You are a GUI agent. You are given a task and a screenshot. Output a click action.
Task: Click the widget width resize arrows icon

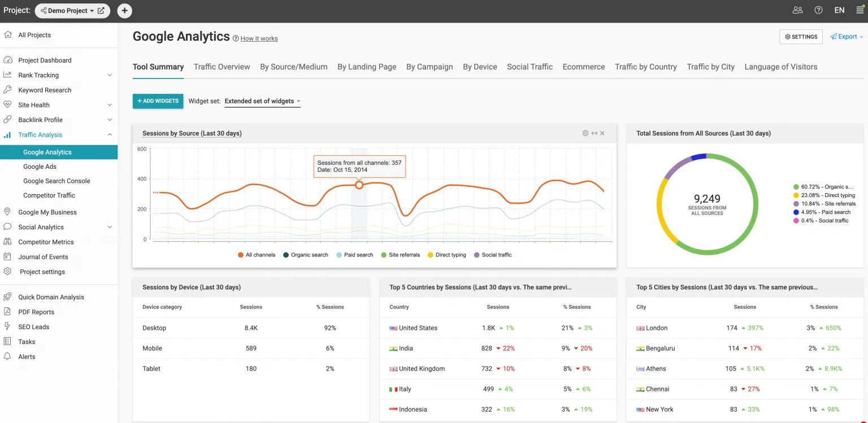pos(594,133)
